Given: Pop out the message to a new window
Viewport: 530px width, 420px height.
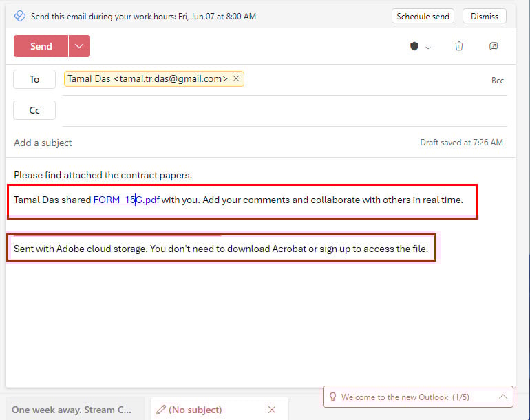Looking at the screenshot, I should click(494, 46).
